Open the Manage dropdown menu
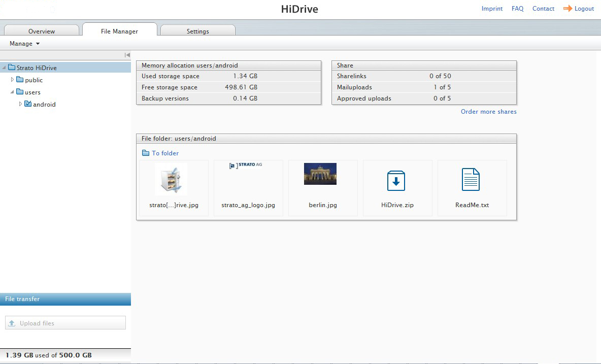 point(24,43)
